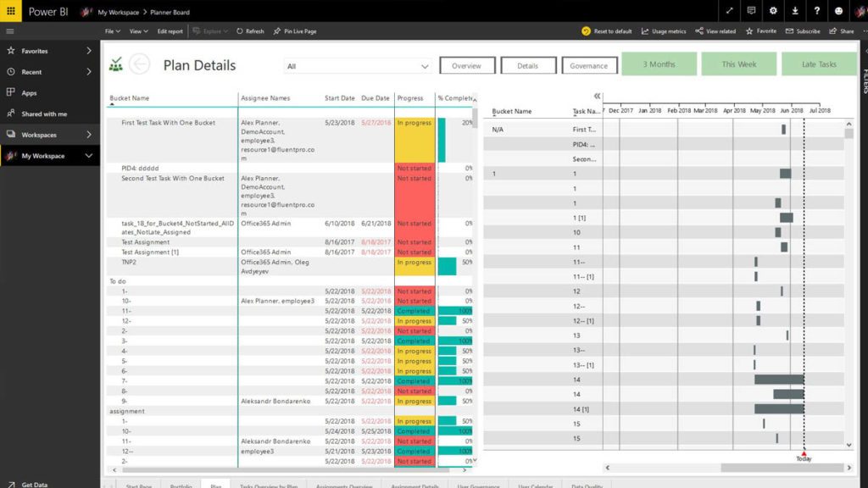868x488 pixels.
Task: Click the Settings gear icon
Action: coord(773,11)
